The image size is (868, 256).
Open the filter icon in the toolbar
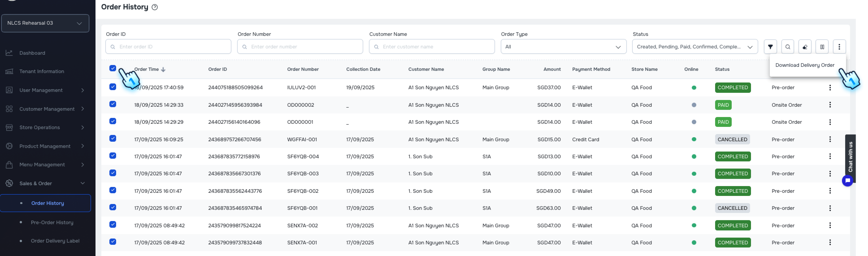[x=770, y=46]
